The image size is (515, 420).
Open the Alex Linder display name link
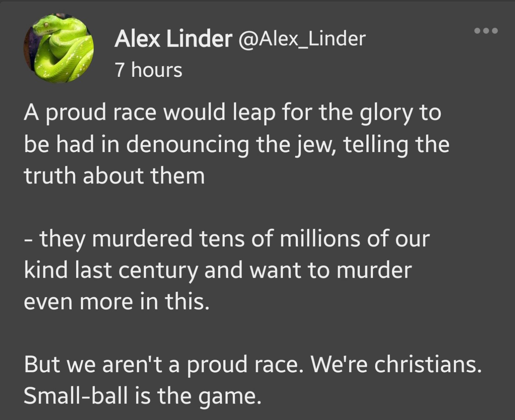tap(173, 39)
